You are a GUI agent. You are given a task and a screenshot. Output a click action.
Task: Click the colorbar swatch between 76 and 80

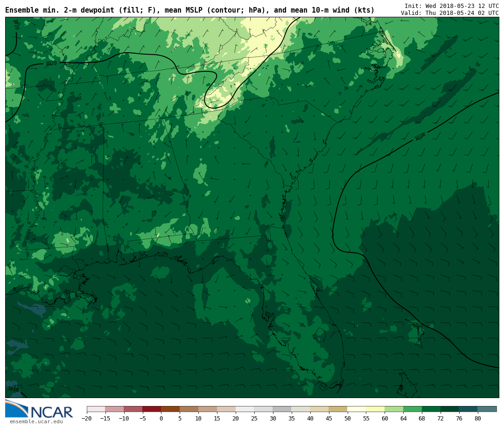click(x=468, y=409)
